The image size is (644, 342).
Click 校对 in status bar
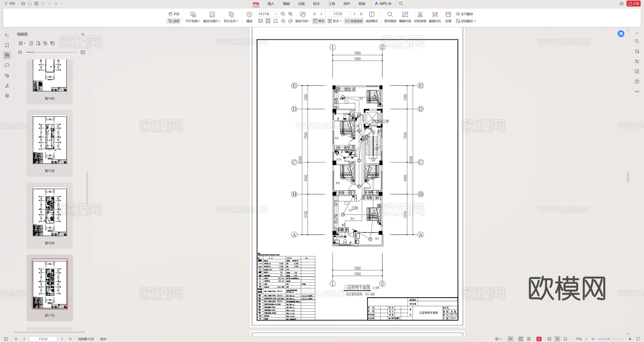103,339
